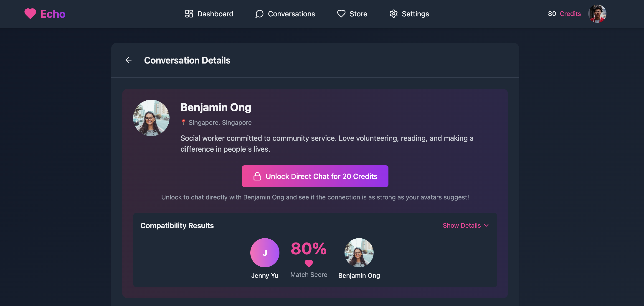Image resolution: width=644 pixels, height=306 pixels.
Task: Click the Echo heart logo icon
Action: click(x=30, y=14)
